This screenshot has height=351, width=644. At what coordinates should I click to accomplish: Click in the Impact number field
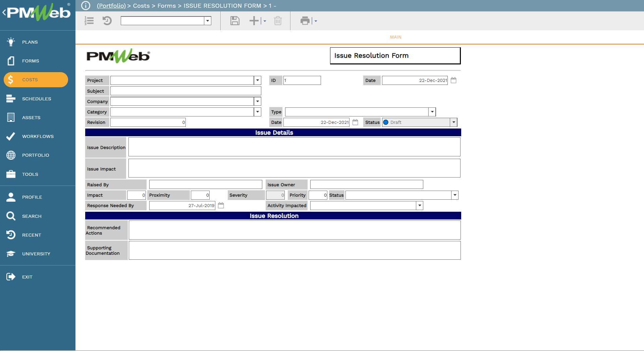click(x=137, y=195)
